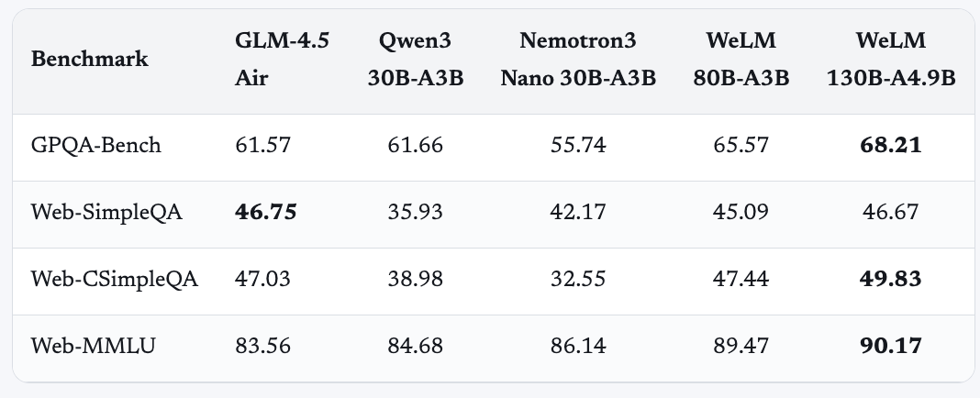Click the GPQA-Bench row label

pos(96,145)
